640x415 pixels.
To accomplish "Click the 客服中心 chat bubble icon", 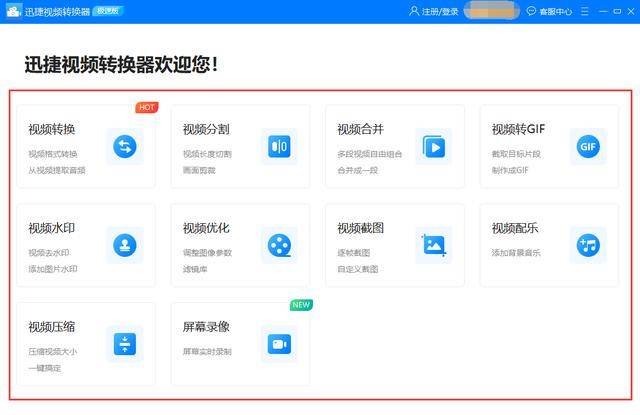I will coord(531,11).
